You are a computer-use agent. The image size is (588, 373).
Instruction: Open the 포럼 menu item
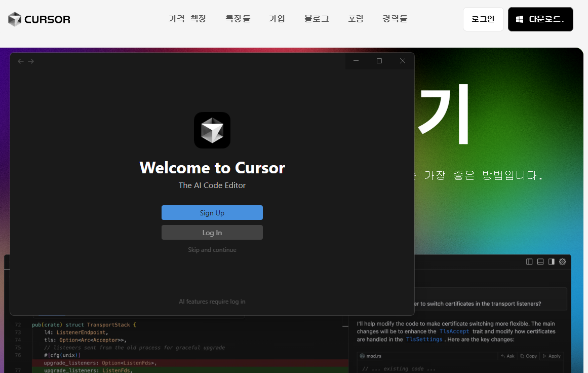(x=356, y=19)
